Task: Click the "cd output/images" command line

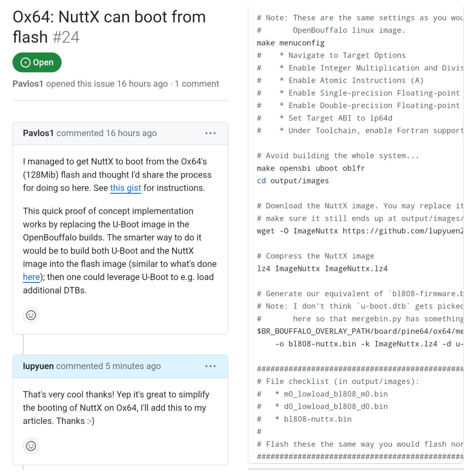Action: pos(293,181)
